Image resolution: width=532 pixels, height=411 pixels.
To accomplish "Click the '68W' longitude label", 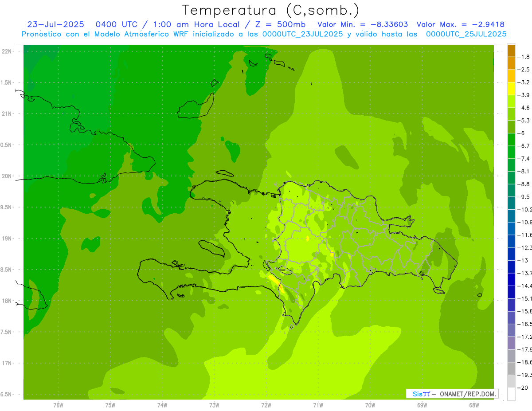I will click(x=474, y=405).
